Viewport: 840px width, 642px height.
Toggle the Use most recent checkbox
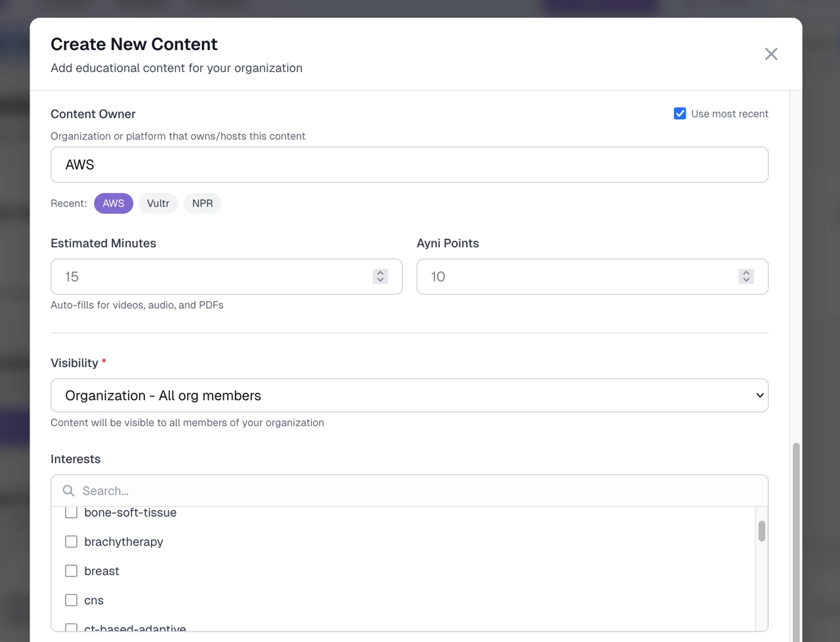680,113
